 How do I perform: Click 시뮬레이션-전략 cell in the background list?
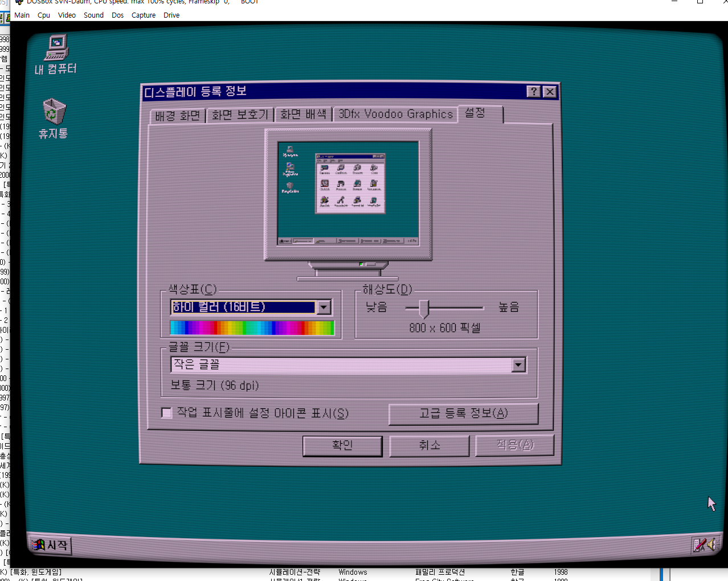coord(295,572)
